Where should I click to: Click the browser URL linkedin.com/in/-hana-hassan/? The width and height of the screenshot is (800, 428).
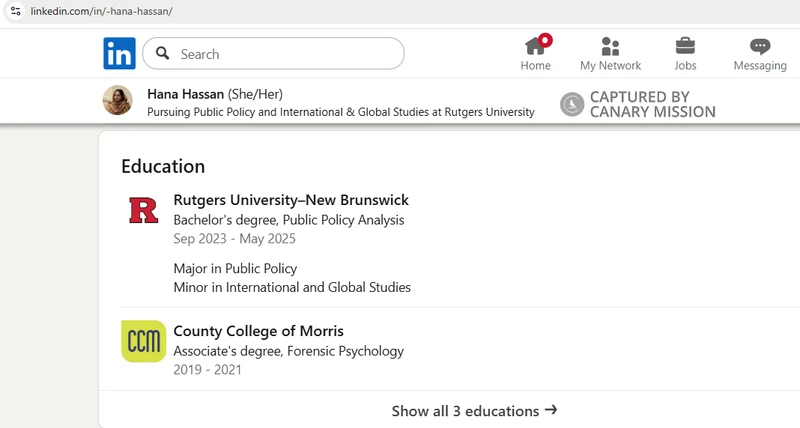click(102, 11)
